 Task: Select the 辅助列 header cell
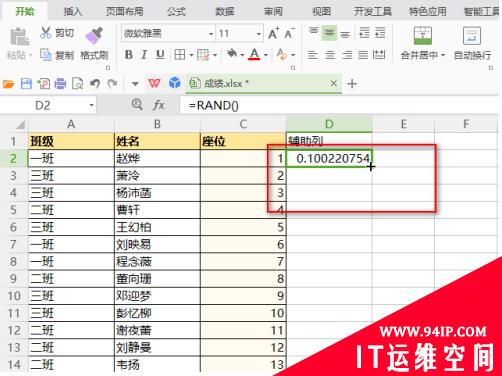[329, 141]
